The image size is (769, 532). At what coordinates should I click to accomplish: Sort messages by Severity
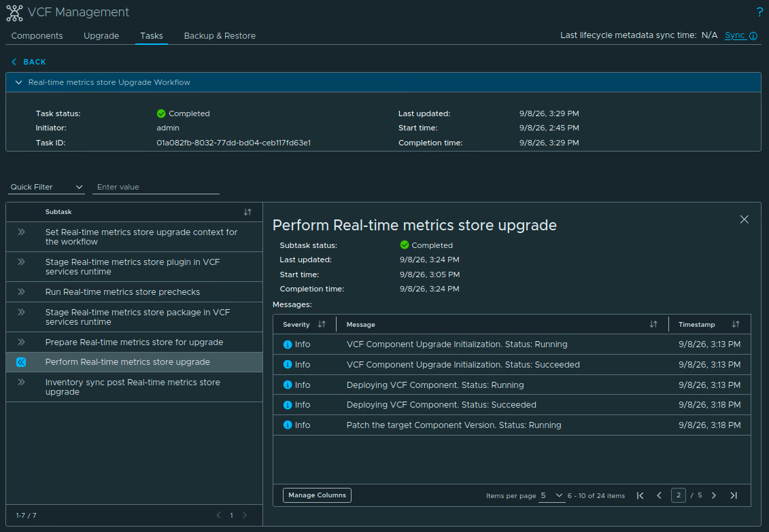(322, 324)
